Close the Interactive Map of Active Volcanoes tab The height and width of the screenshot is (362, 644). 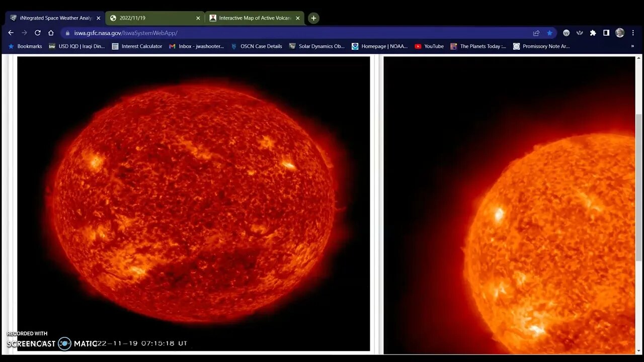pos(298,18)
